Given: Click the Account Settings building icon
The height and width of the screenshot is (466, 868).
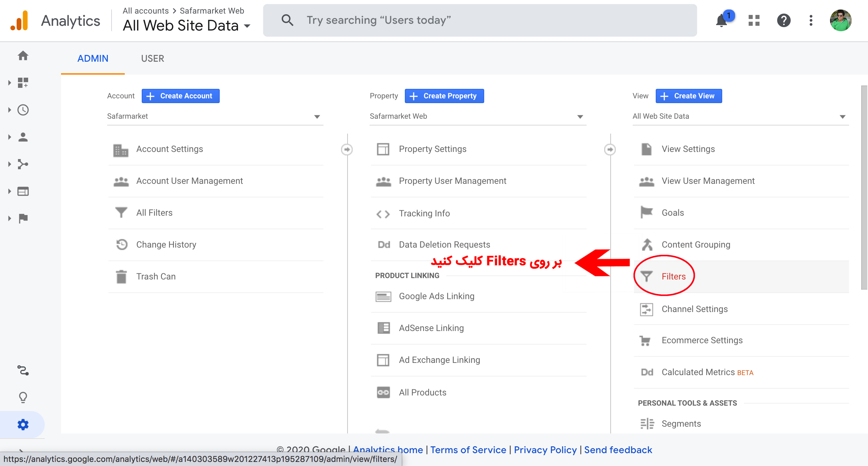Looking at the screenshot, I should tap(121, 150).
